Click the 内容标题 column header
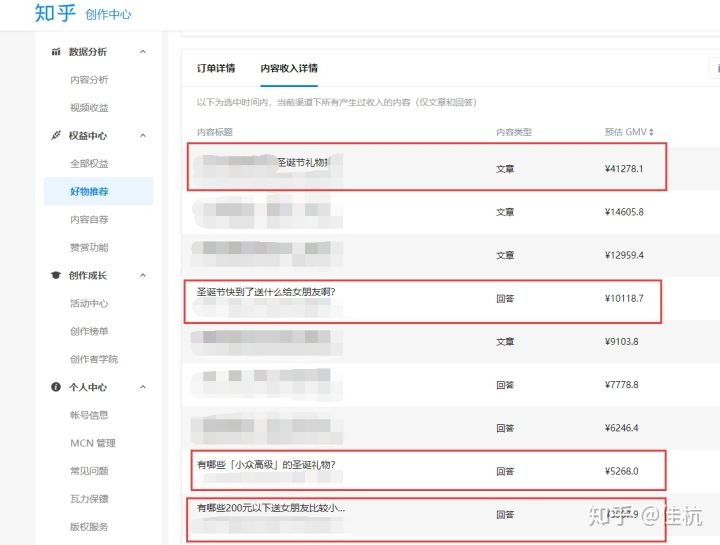 pyautogui.click(x=214, y=132)
